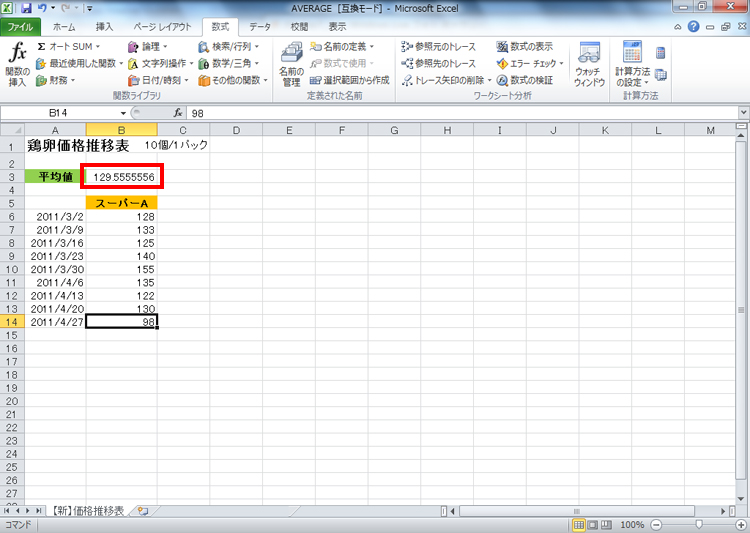
Task: Click Error Checking (エラー チェック)
Action: pos(530,63)
